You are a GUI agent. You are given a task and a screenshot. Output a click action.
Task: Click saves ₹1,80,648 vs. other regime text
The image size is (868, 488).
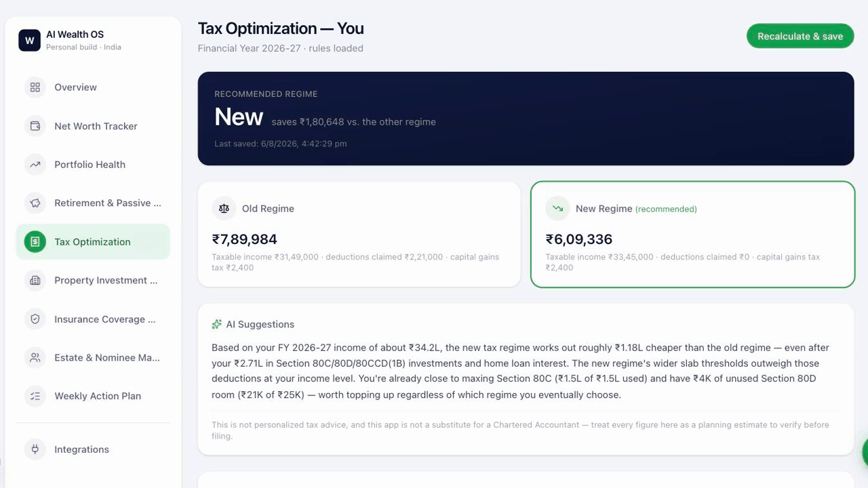[353, 122]
